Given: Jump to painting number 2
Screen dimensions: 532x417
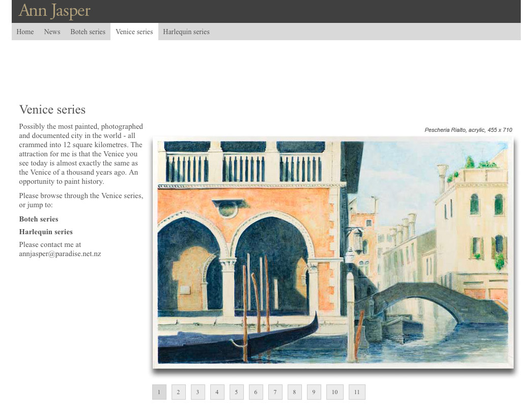Looking at the screenshot, I should pos(178,392).
